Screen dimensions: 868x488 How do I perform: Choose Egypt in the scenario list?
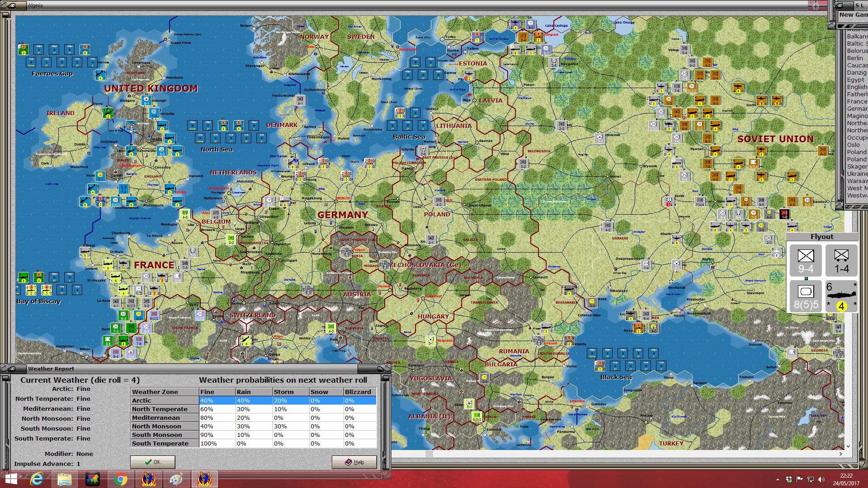[x=855, y=80]
